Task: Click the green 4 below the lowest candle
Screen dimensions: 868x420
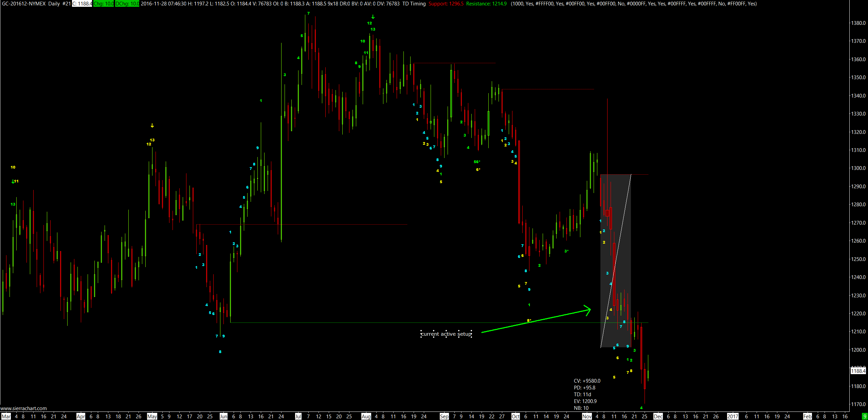Action: pyautogui.click(x=641, y=408)
